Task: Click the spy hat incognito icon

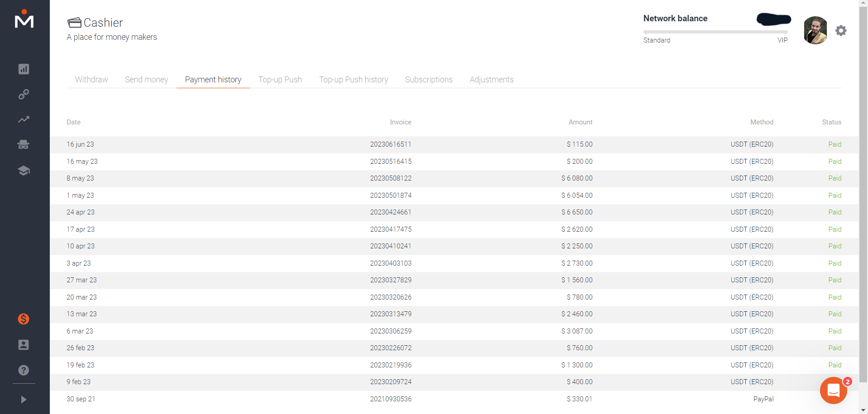Action: point(24,144)
